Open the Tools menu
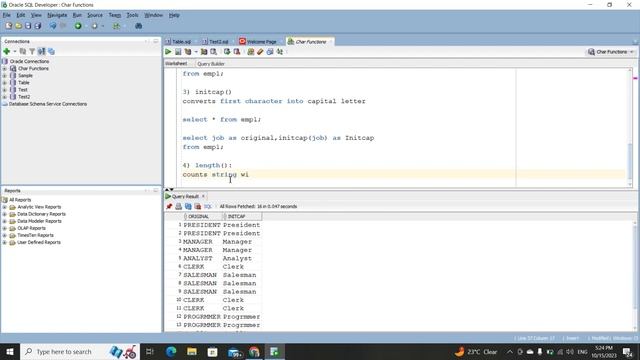 (132, 15)
